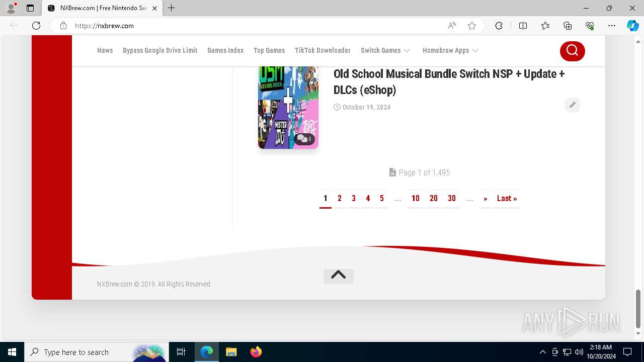Open the Windows Start menu
The image size is (644, 362).
[12, 352]
